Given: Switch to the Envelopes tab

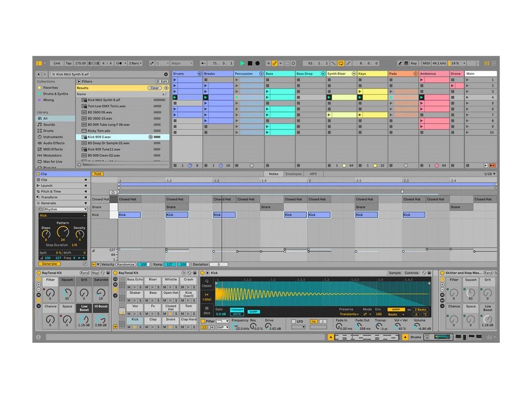Looking at the screenshot, I should pos(294,174).
